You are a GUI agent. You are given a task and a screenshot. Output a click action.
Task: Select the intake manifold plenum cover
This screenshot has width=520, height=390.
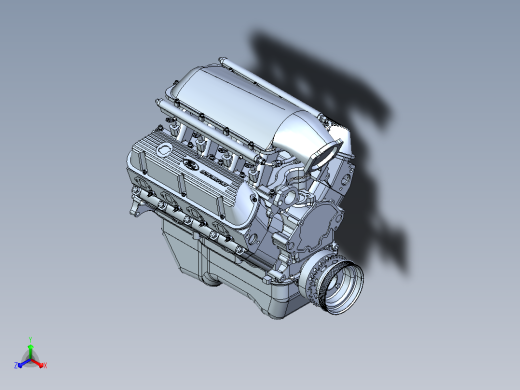click(x=238, y=102)
